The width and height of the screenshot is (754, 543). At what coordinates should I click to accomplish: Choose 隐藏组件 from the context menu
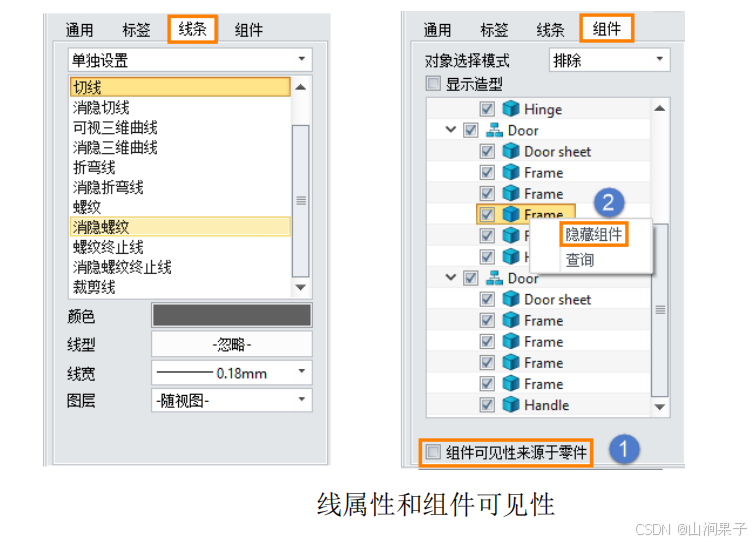(x=593, y=234)
